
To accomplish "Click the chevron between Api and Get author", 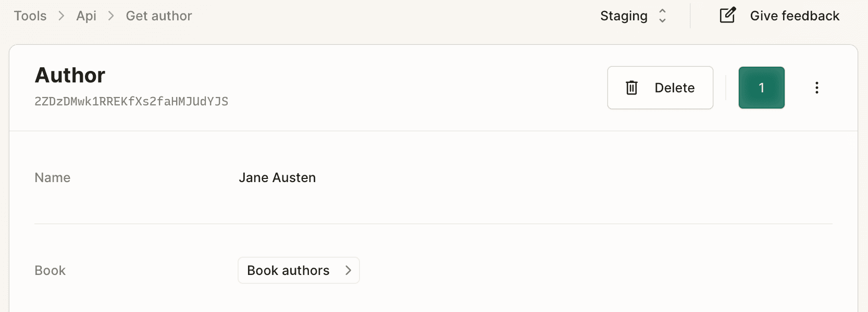I will (111, 16).
